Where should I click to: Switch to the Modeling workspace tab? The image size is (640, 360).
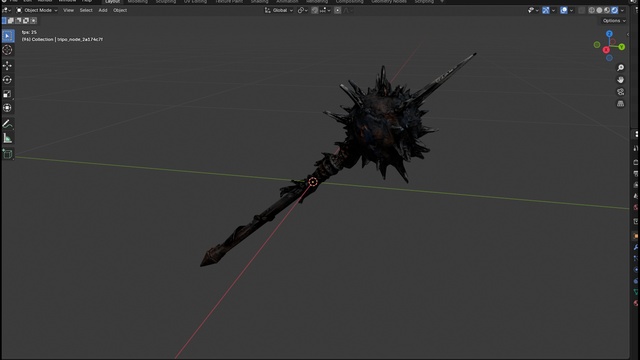tap(138, 2)
